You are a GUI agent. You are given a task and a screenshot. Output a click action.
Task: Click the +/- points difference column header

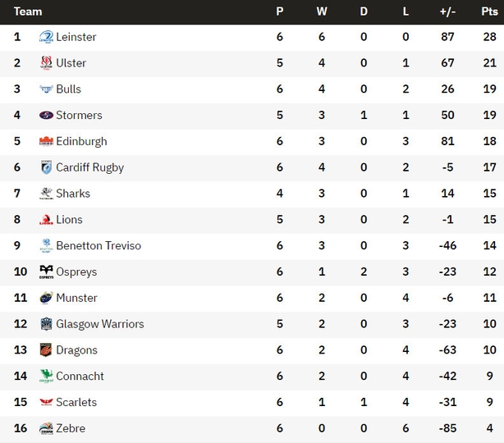(x=447, y=11)
